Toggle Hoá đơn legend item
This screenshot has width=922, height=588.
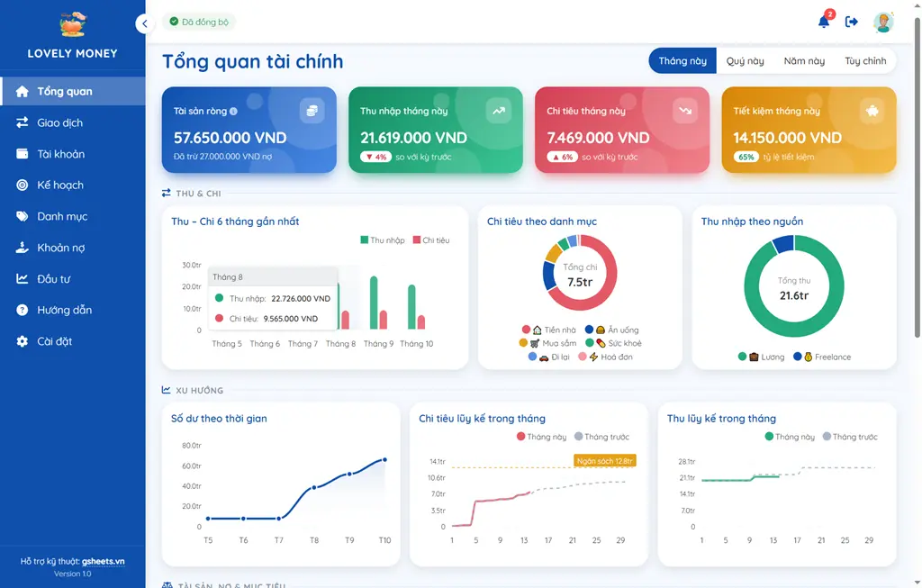tap(606, 357)
